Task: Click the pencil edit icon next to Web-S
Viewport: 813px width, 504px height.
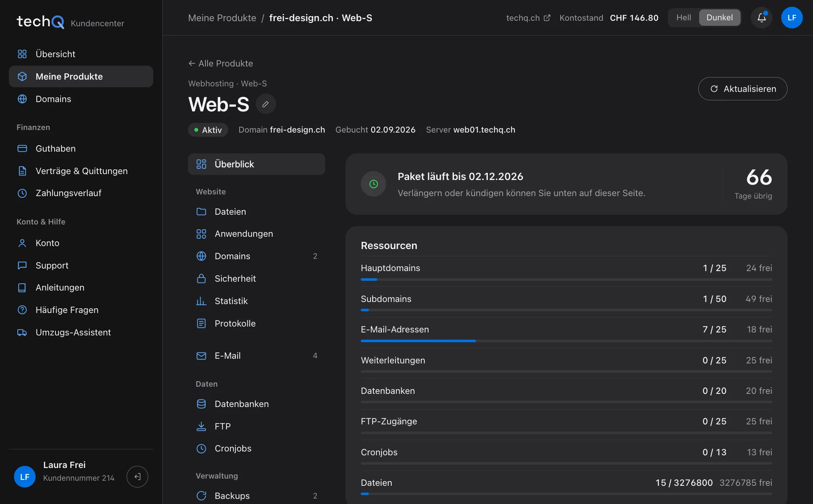Action: tap(265, 104)
